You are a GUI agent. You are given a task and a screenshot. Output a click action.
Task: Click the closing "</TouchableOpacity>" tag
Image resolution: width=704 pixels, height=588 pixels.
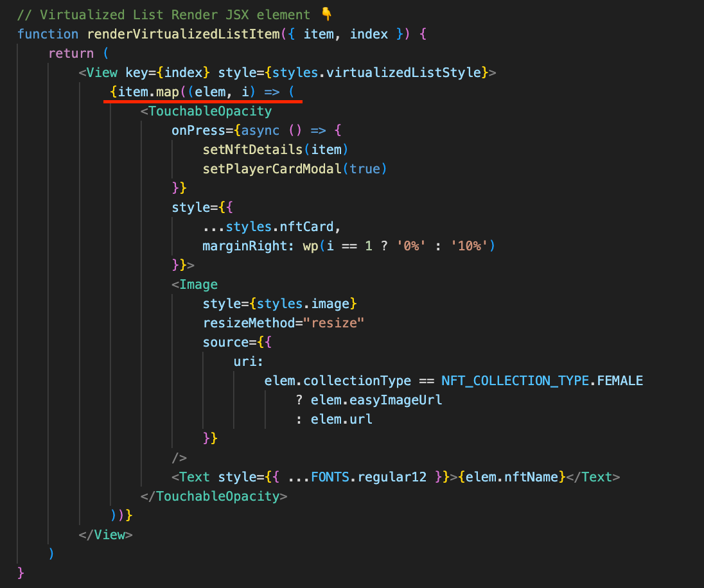point(214,496)
